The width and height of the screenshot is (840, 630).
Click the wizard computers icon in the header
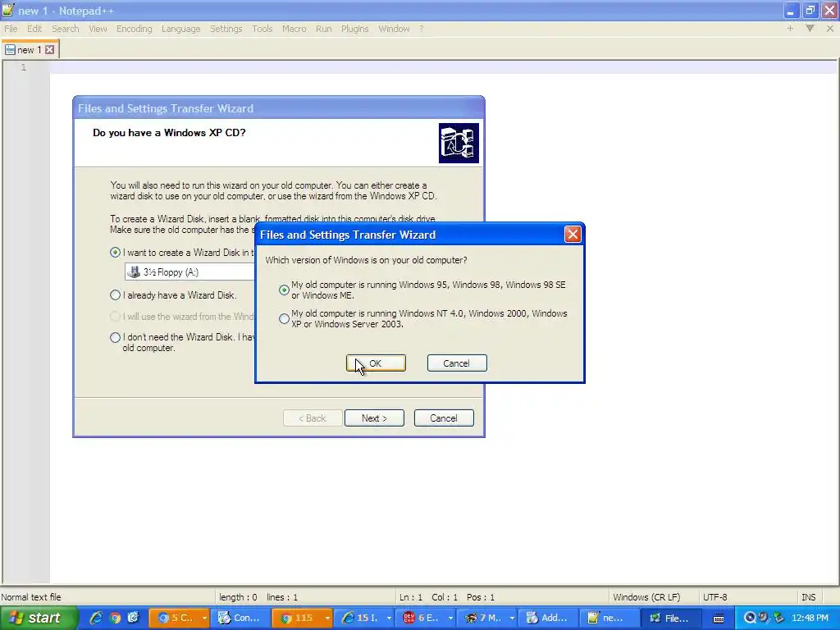tap(459, 143)
